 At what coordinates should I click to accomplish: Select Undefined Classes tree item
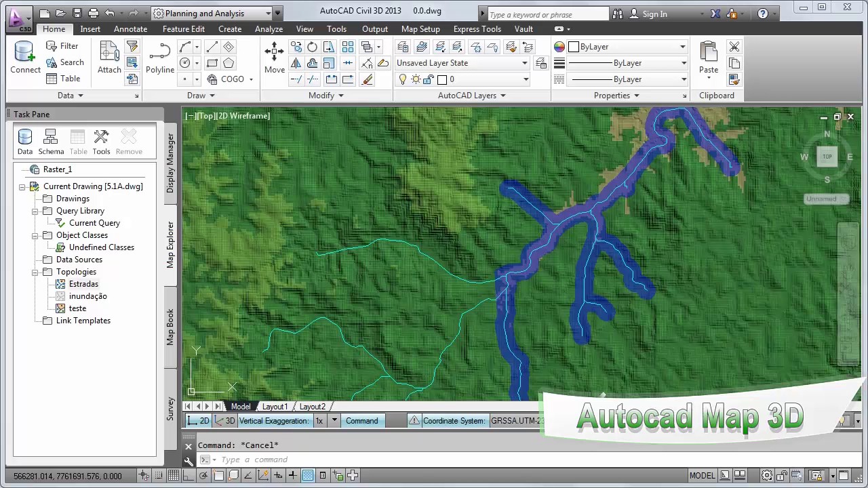coord(101,247)
